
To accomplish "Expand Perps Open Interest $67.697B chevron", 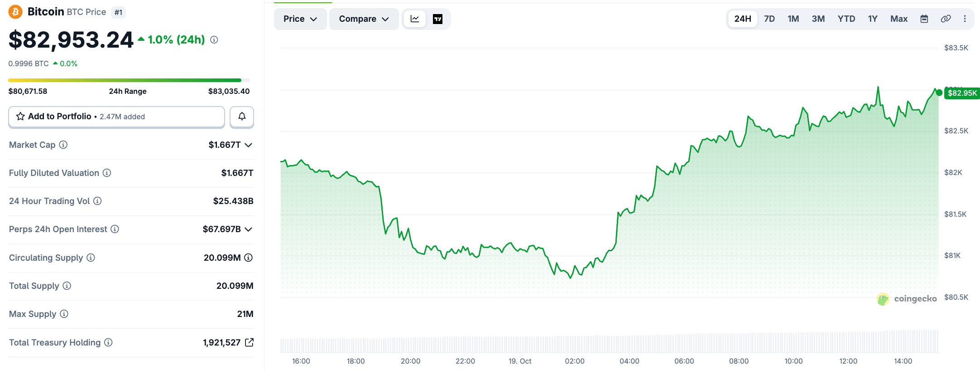I will tap(249, 229).
